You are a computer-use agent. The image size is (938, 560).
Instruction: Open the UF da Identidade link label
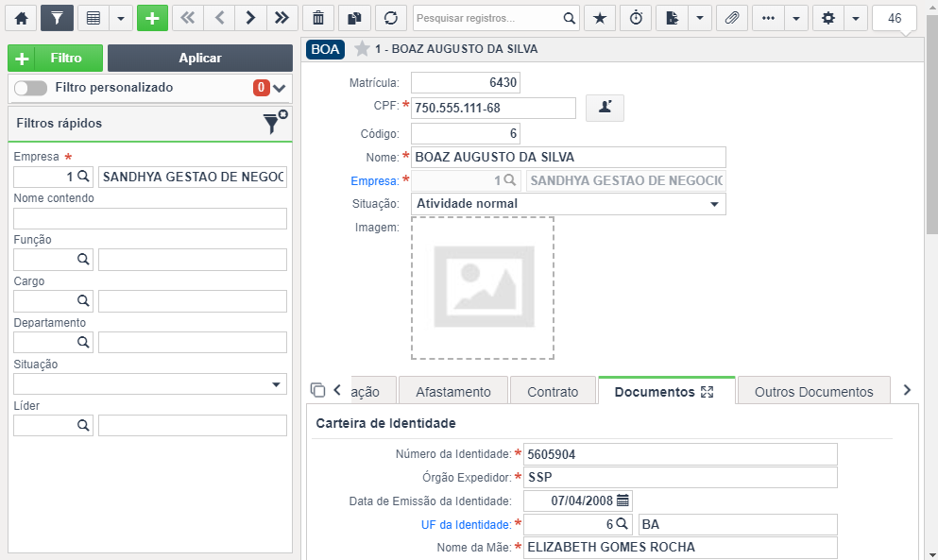click(466, 525)
